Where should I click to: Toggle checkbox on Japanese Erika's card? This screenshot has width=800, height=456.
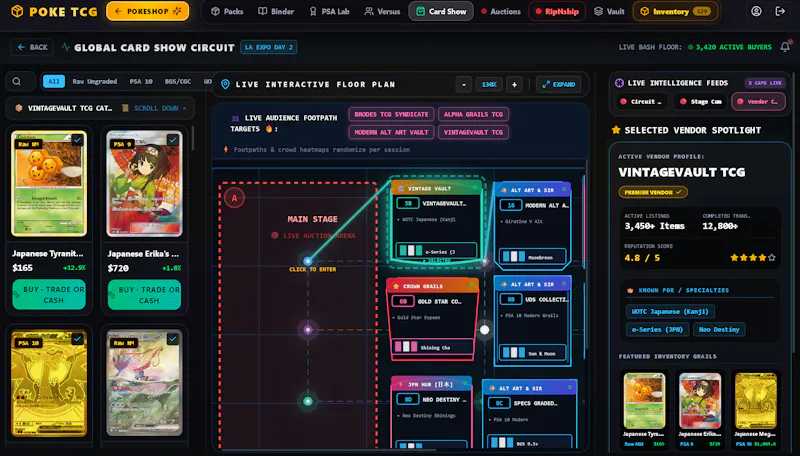point(173,139)
